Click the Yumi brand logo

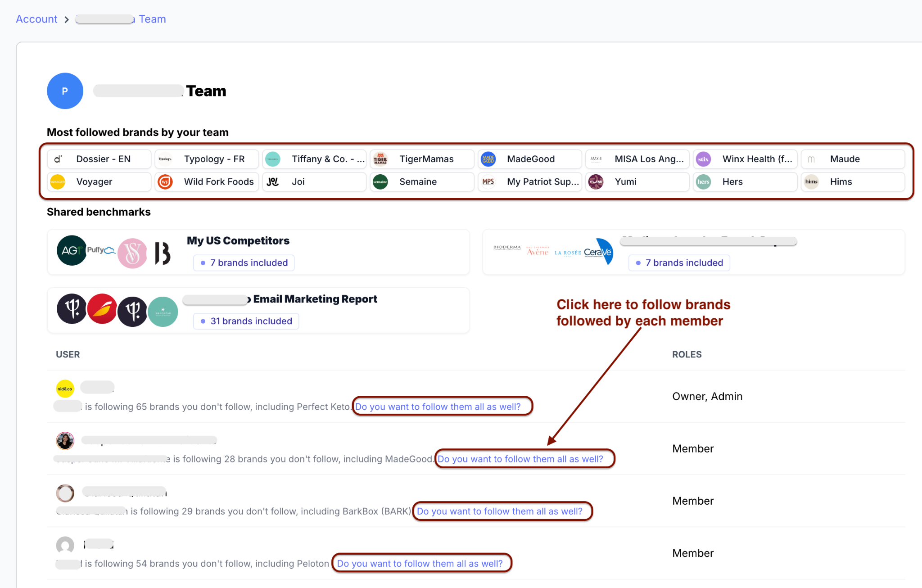(596, 182)
